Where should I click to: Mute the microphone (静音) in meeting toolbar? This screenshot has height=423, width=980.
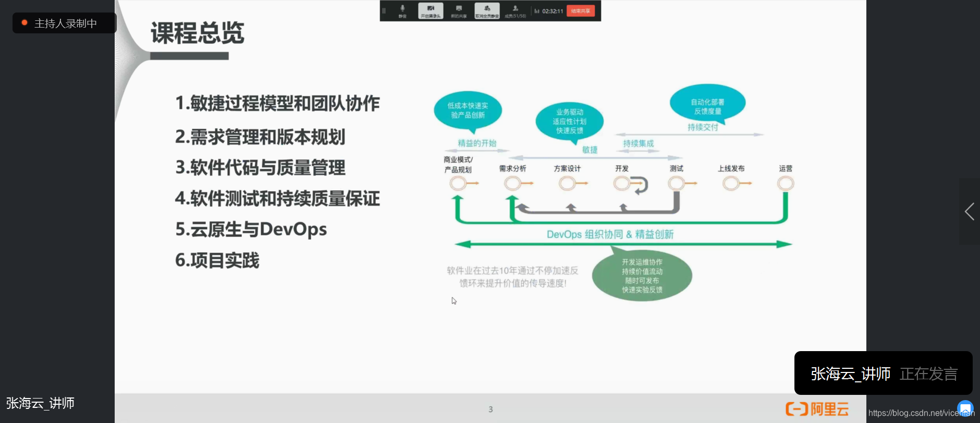(x=402, y=11)
